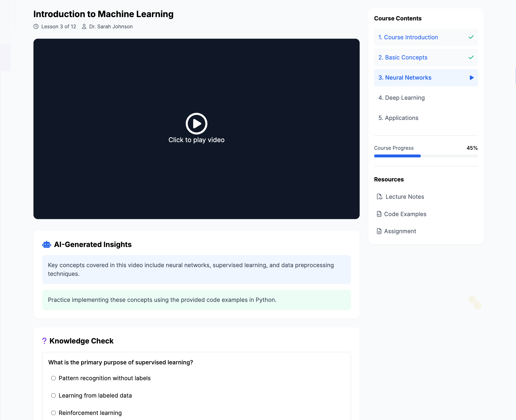Screen dimensions: 516x420
Task: Choose "Learning from labeled data" option
Action: [53, 396]
